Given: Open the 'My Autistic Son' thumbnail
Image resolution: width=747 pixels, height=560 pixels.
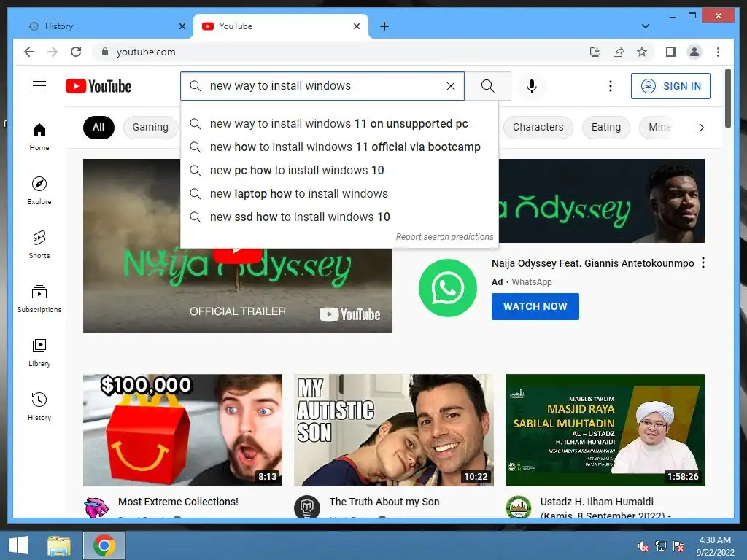Looking at the screenshot, I should tap(393, 429).
